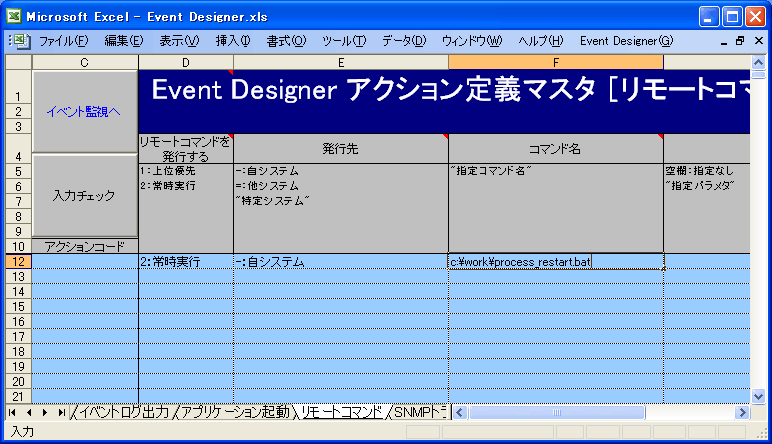This screenshot has height=444, width=772.
Task: Switch to アプリケーション起動 sheet tab
Action: coord(235,412)
